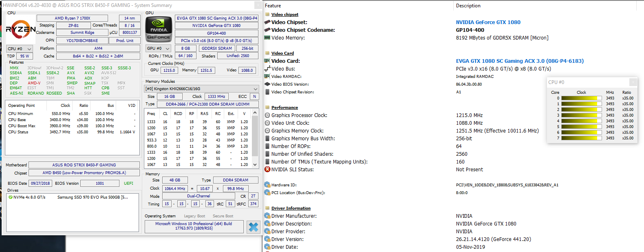Click the icon beside Driver Description

coord(267,223)
